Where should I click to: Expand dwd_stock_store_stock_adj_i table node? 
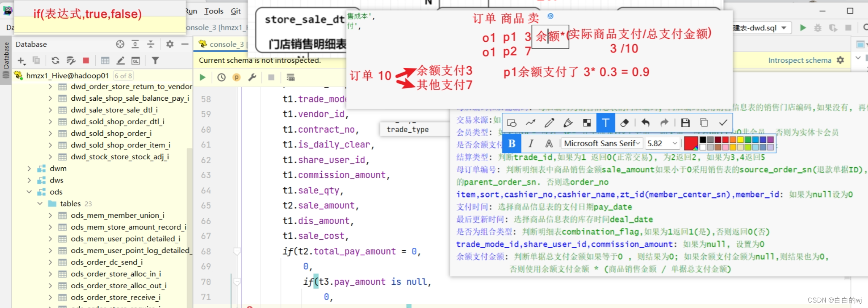pos(51,157)
